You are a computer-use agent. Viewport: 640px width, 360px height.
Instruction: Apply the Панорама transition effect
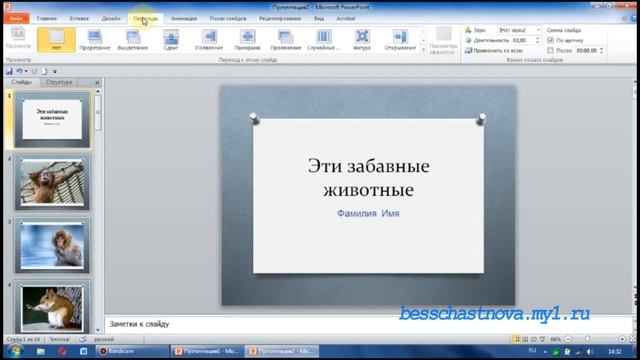pyautogui.click(x=247, y=40)
